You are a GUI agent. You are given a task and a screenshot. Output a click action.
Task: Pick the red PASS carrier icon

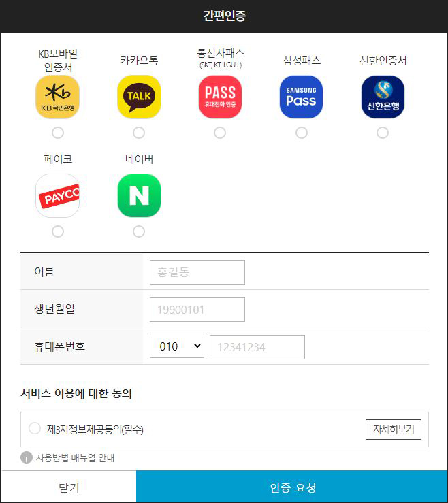pos(220,97)
